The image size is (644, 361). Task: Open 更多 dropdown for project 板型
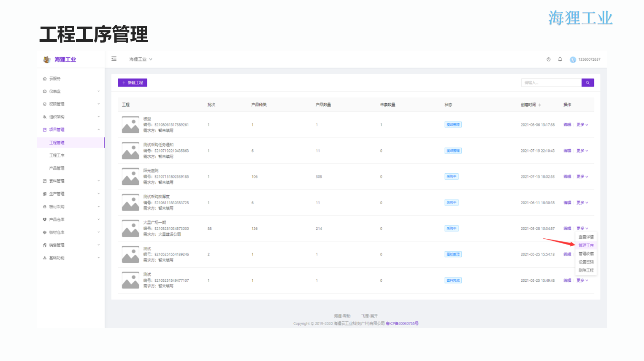(582, 125)
